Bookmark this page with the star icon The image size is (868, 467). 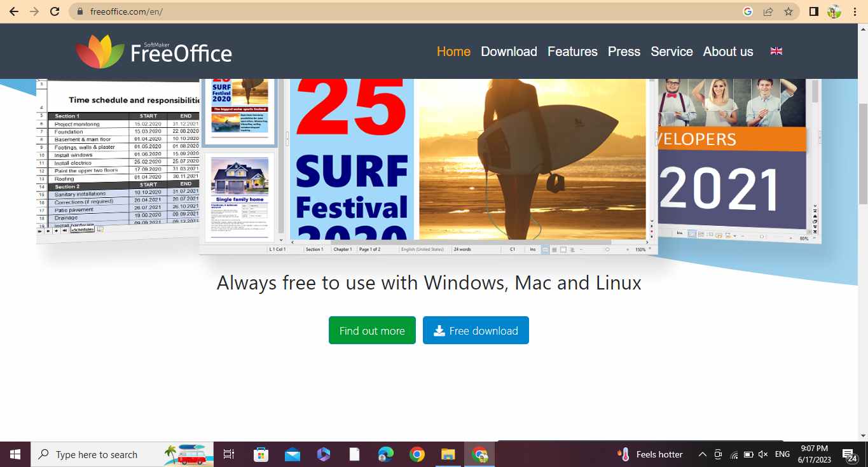[789, 11]
